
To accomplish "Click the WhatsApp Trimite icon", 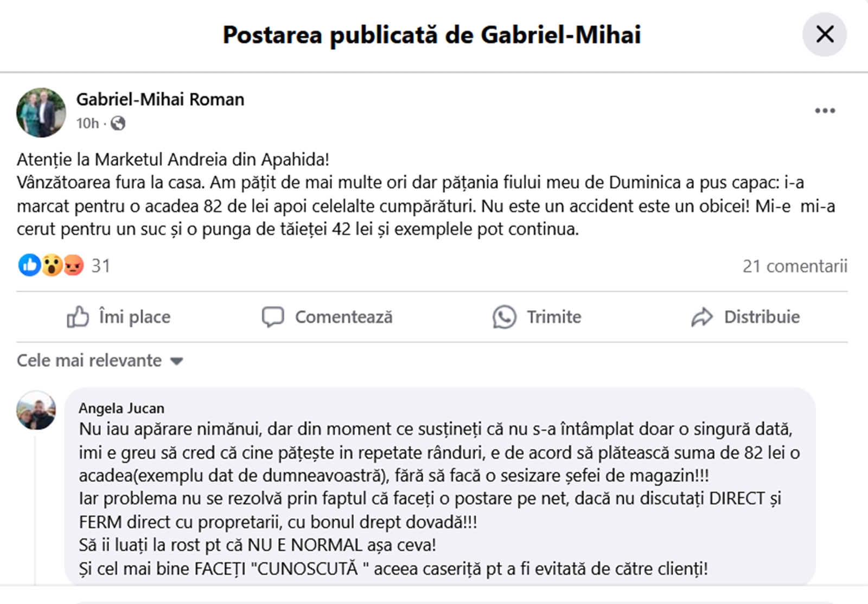I will coord(504,317).
